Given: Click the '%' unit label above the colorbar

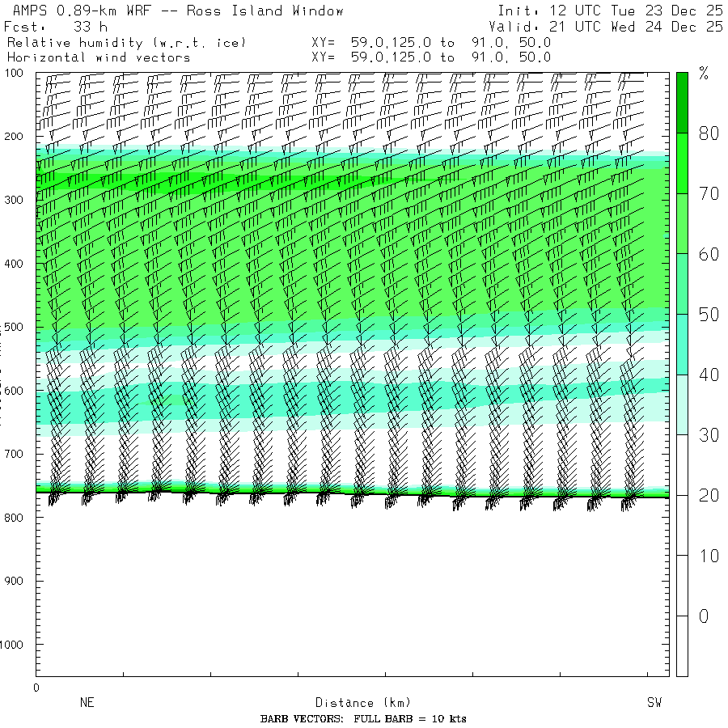Looking at the screenshot, I should (x=703, y=74).
